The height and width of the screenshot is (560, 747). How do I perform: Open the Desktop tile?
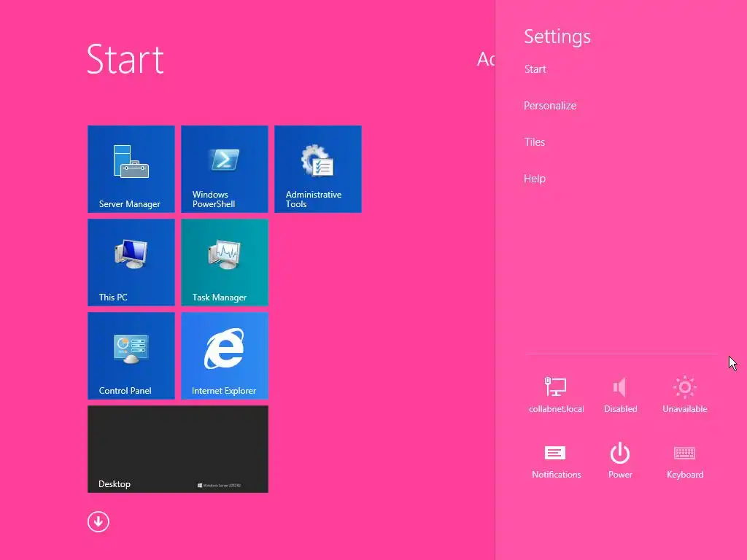178,449
